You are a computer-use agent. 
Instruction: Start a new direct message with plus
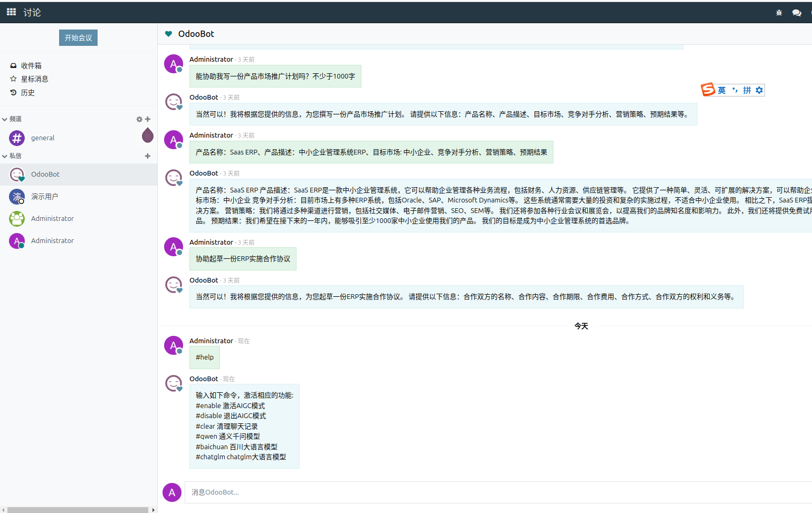click(x=148, y=156)
